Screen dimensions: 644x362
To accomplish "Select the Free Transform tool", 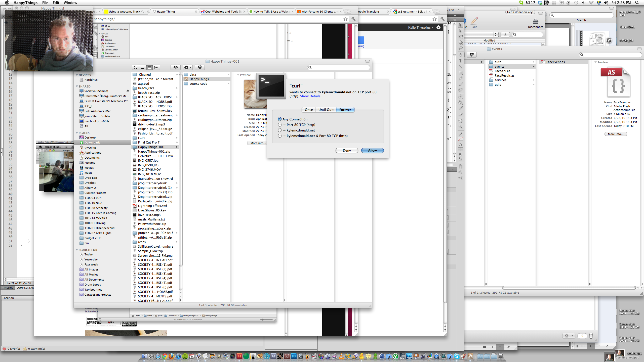I will pos(460,37).
